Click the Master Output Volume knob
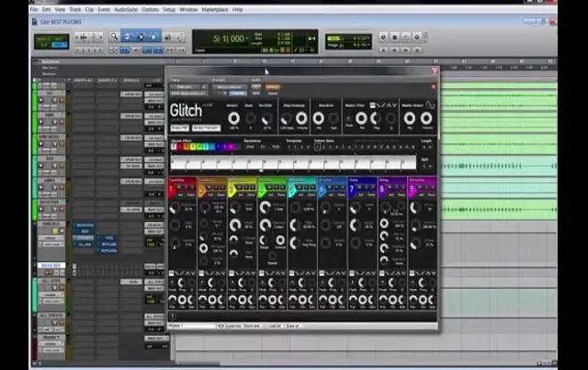The width and height of the screenshot is (588, 370). point(427,119)
